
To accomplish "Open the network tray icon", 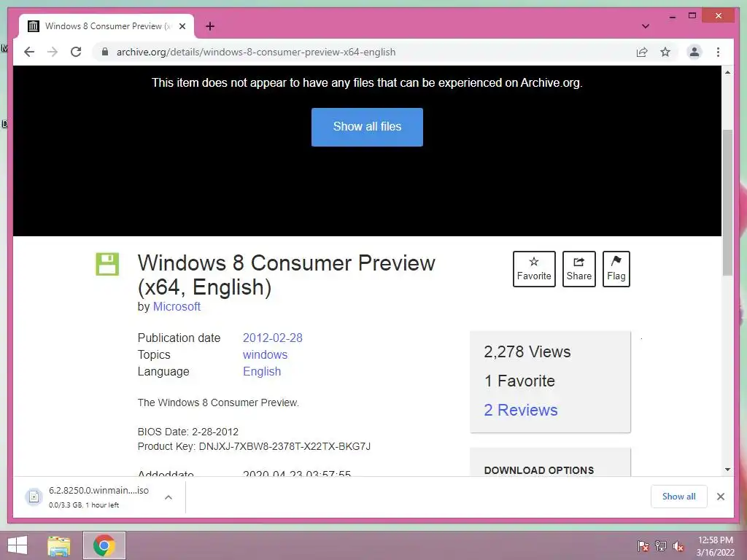I will point(661,546).
